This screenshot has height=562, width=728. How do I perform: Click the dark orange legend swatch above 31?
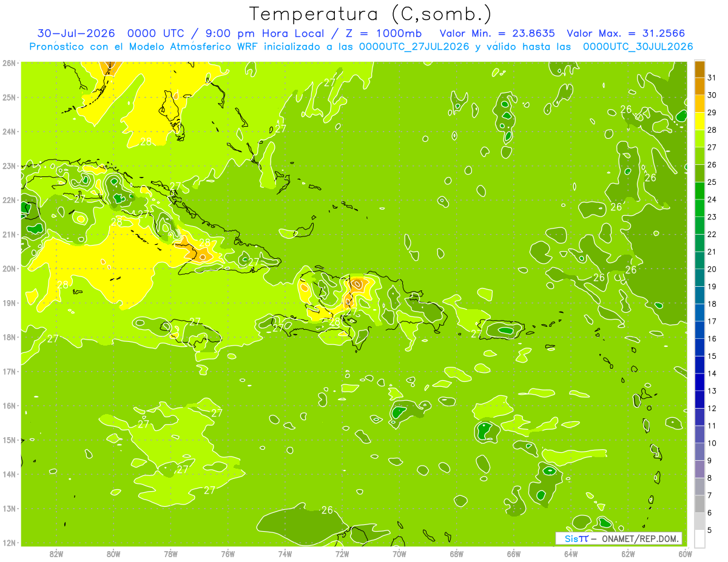point(699,69)
